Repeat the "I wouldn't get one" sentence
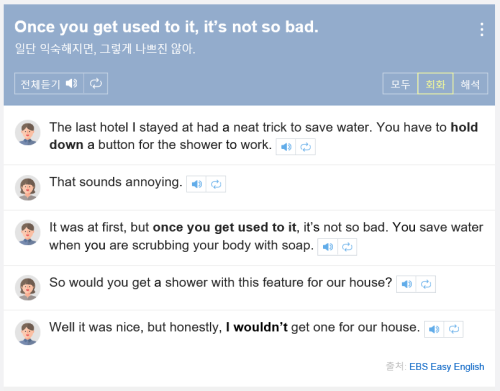Image resolution: width=500 pixels, height=391 pixels. [454, 329]
